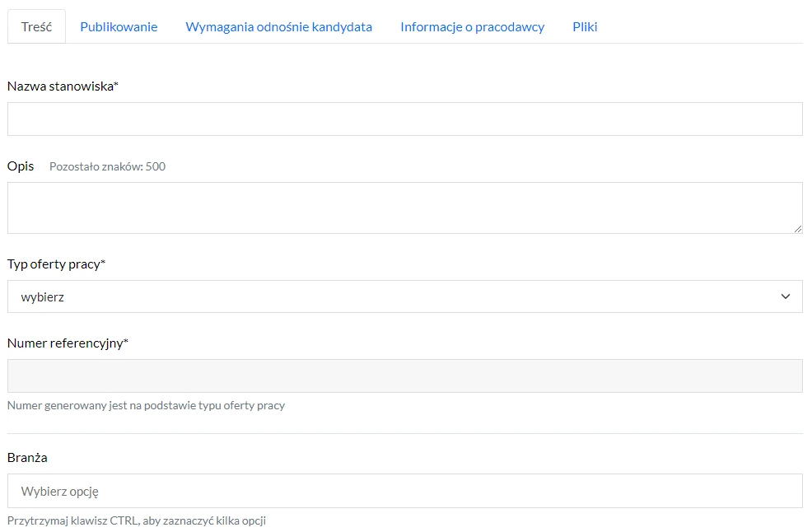The width and height of the screenshot is (812, 532).
Task: Click the Numer referencyjny field
Action: pos(405,376)
